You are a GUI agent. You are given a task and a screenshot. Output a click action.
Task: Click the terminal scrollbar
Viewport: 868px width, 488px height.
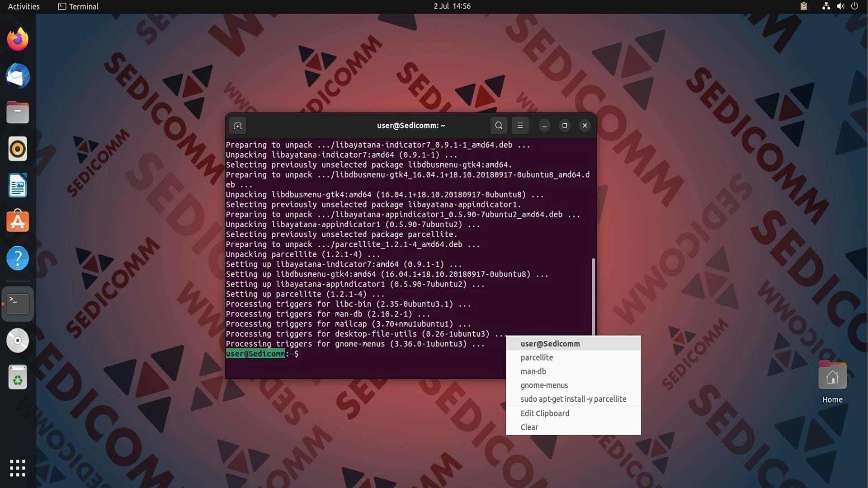[x=593, y=296]
